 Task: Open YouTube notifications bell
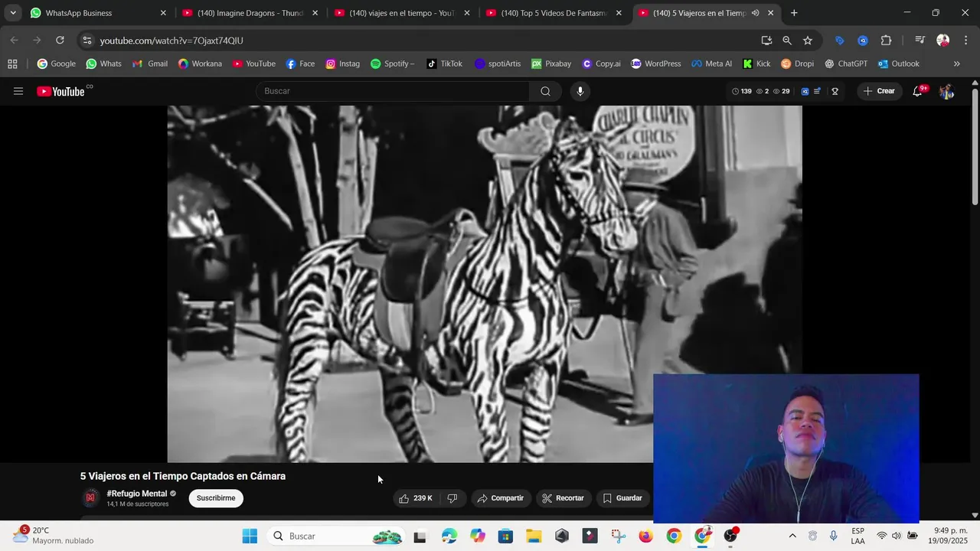tap(918, 91)
